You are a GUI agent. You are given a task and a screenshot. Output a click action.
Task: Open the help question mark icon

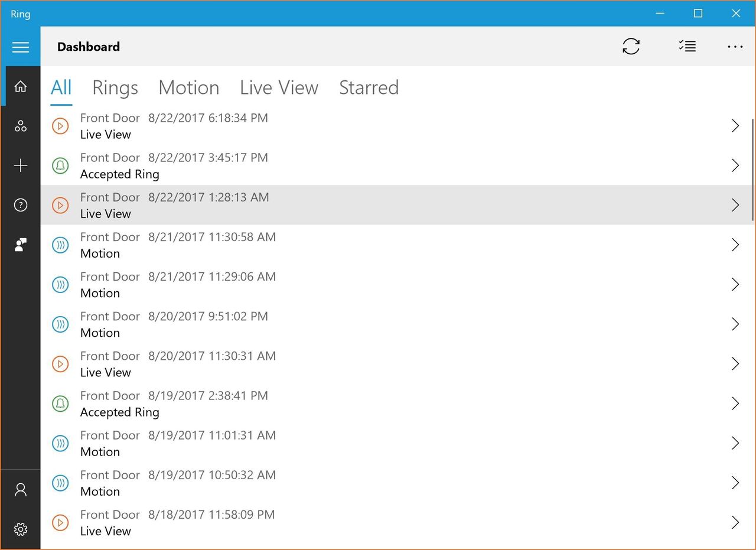21,205
